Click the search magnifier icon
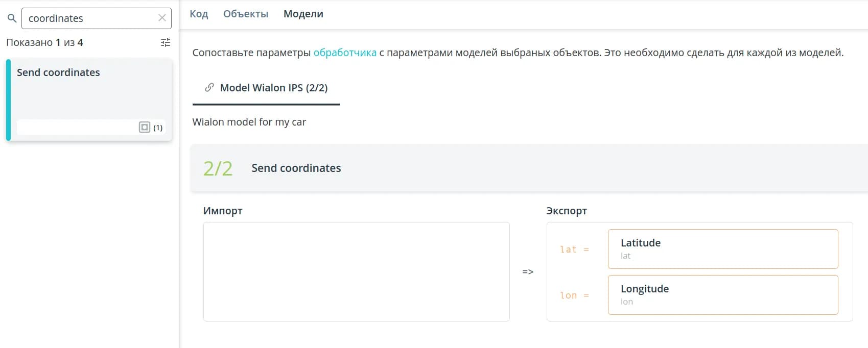 click(12, 18)
